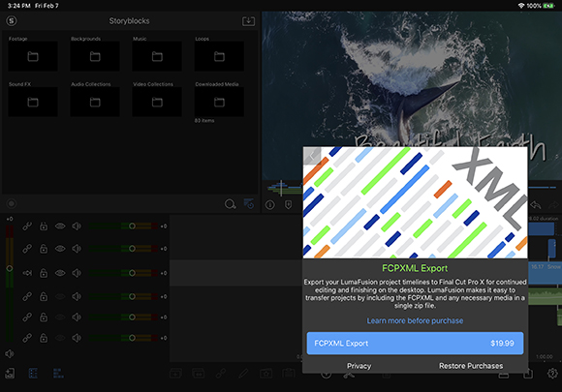Open the Backgrounds folder
The height and width of the screenshot is (392, 562).
coord(95,56)
